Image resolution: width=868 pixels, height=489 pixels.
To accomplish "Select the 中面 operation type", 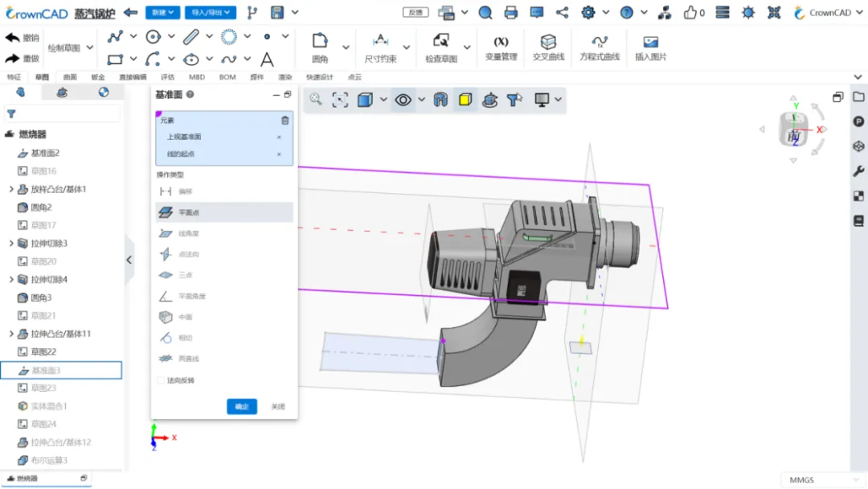I will point(224,317).
